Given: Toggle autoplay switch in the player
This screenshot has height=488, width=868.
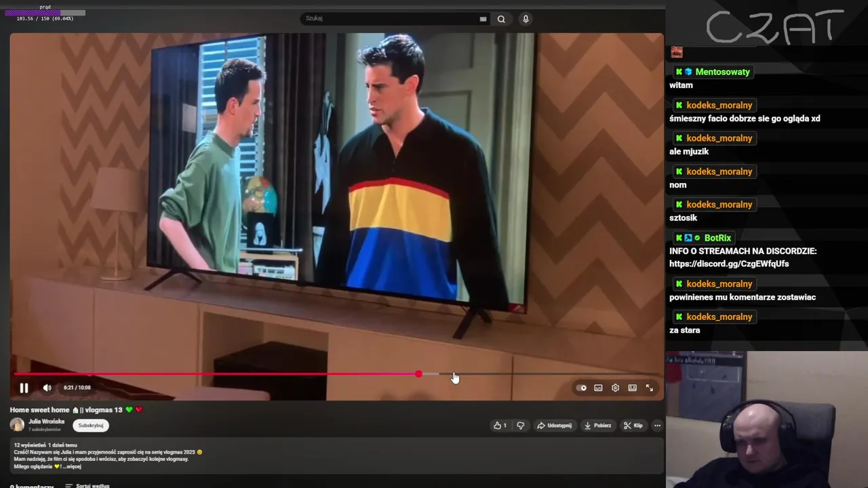Looking at the screenshot, I should click(x=581, y=388).
